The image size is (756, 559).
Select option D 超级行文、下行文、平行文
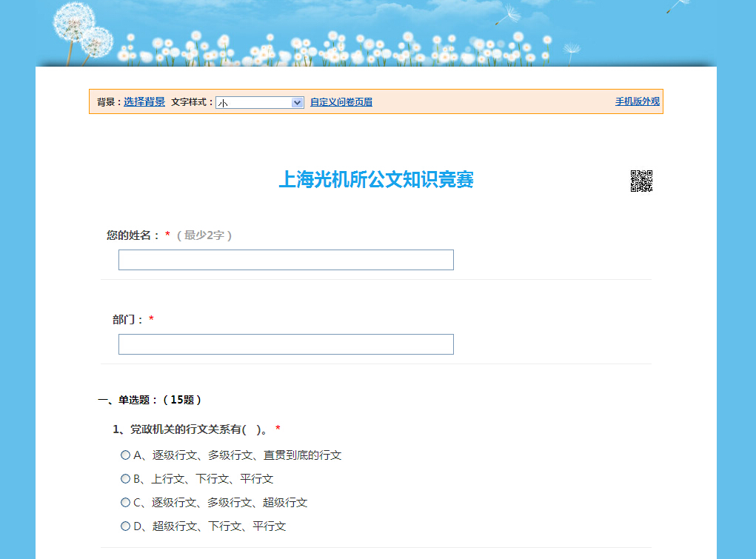tap(125, 526)
